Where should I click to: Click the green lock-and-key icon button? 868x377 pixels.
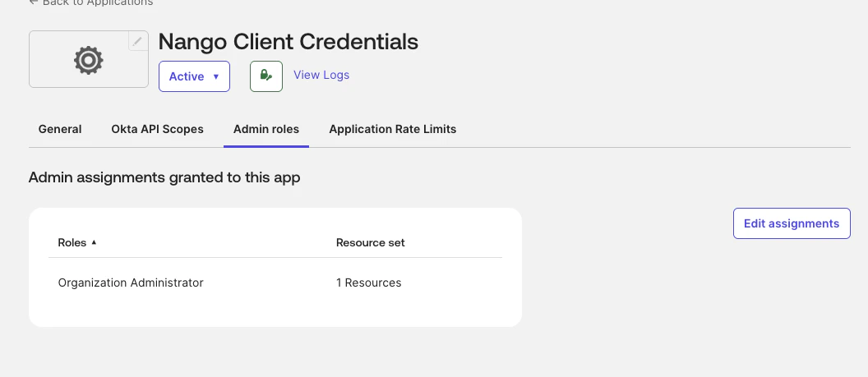point(266,76)
